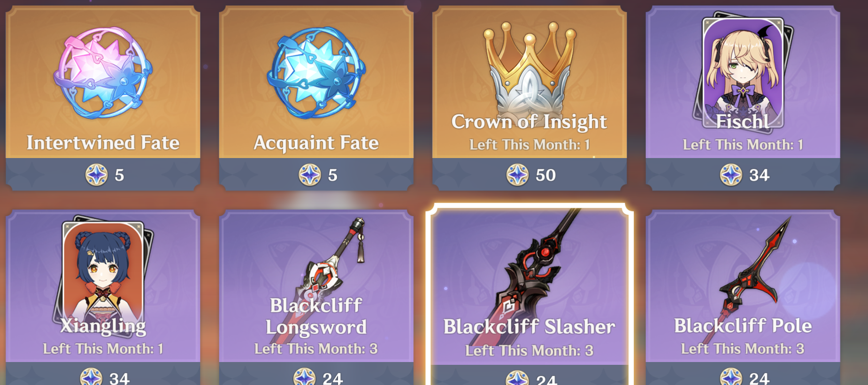Click the 24 Starglitter price under Blackcliff Pole

tap(745, 377)
